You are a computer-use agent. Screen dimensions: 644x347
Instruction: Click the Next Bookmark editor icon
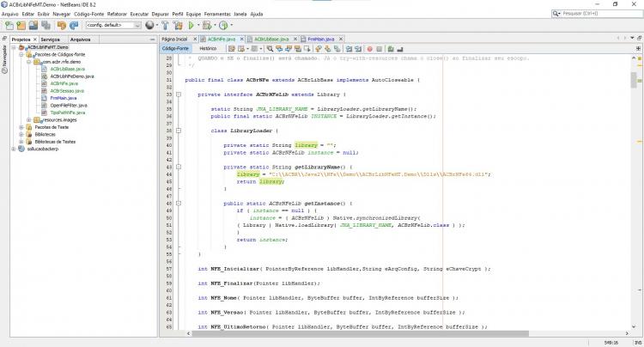point(327,48)
